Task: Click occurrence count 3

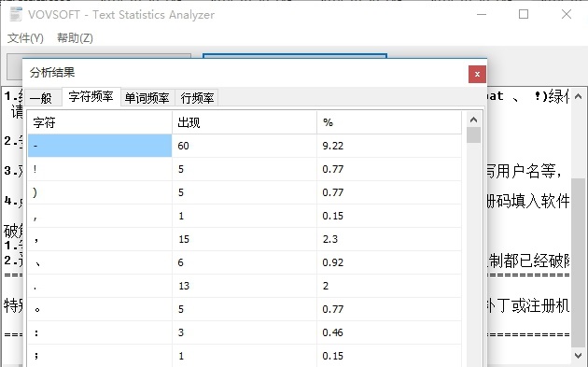Action: (181, 332)
